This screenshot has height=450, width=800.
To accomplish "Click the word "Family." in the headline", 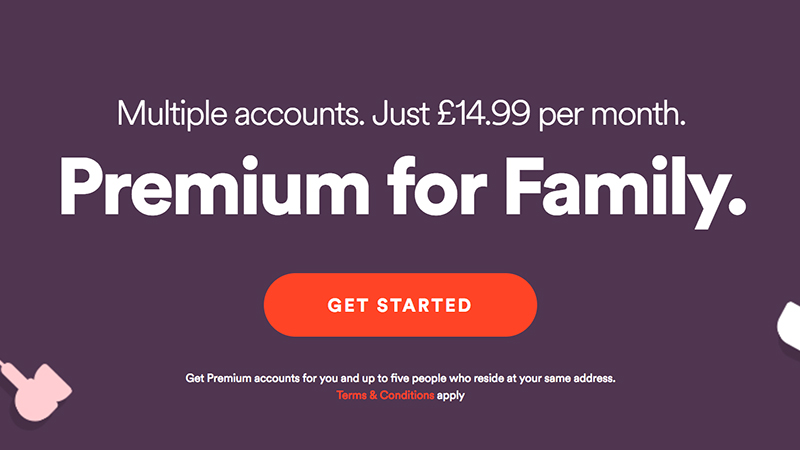I will click(625, 191).
